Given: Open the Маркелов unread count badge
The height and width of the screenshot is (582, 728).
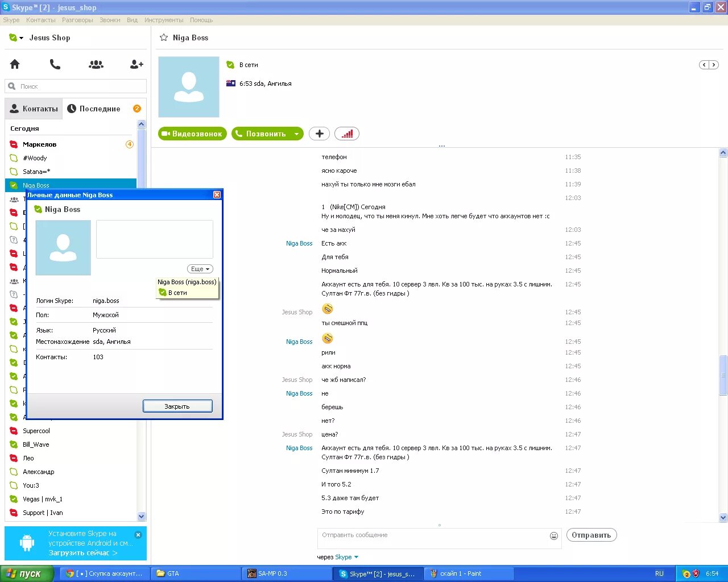Looking at the screenshot, I should [x=130, y=144].
